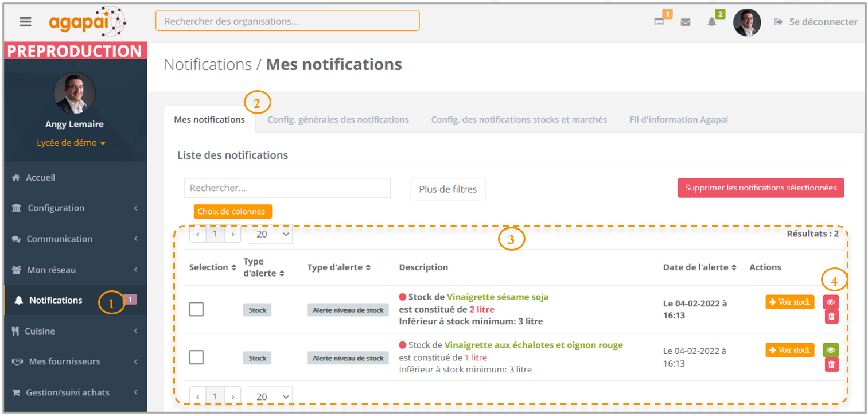The width and height of the screenshot is (868, 416).
Task: Toggle green eye on Vinaigrette aux échalotes row
Action: pos(831,350)
